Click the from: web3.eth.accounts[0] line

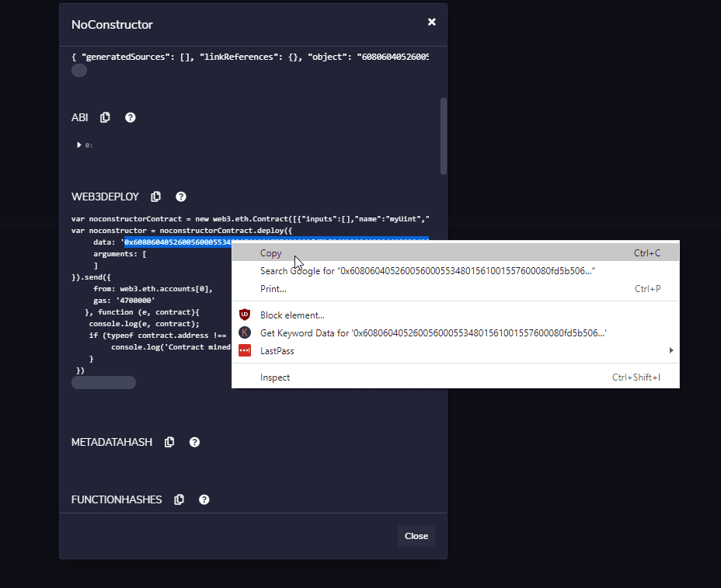152,289
